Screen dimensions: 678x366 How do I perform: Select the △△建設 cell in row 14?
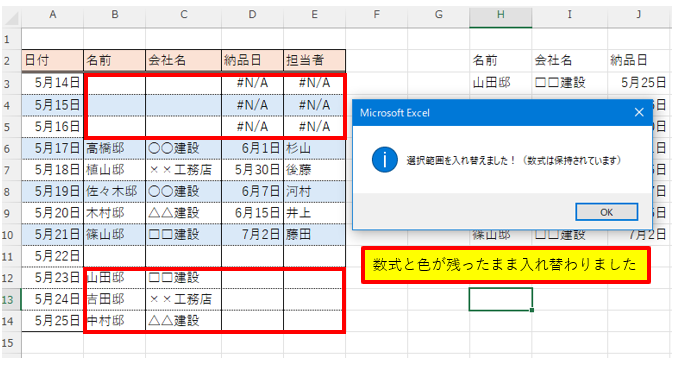(184, 321)
